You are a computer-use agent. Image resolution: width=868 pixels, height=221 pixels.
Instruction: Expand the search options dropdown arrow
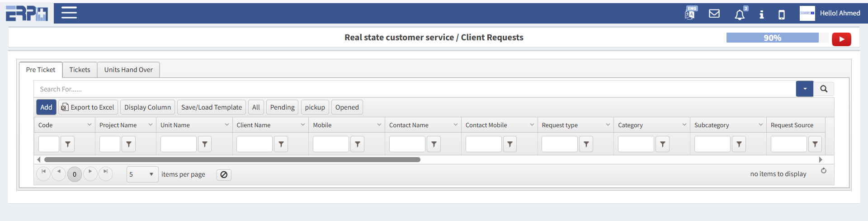click(805, 89)
